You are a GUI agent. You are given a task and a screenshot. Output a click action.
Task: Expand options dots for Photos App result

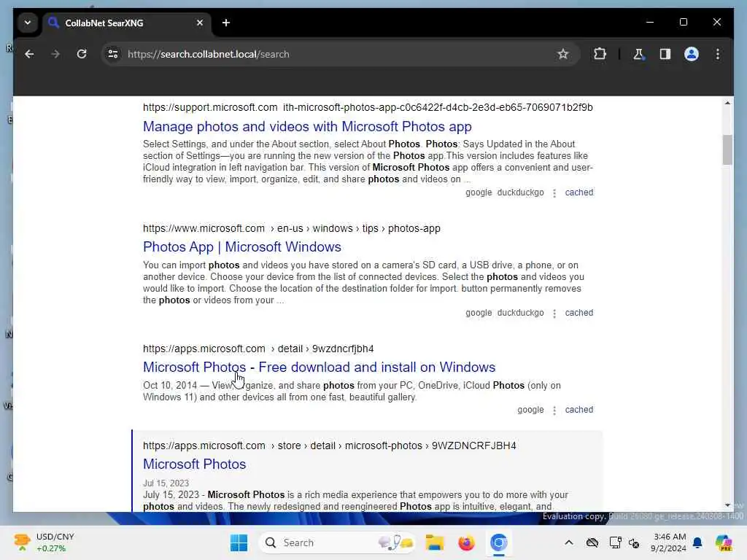click(554, 314)
